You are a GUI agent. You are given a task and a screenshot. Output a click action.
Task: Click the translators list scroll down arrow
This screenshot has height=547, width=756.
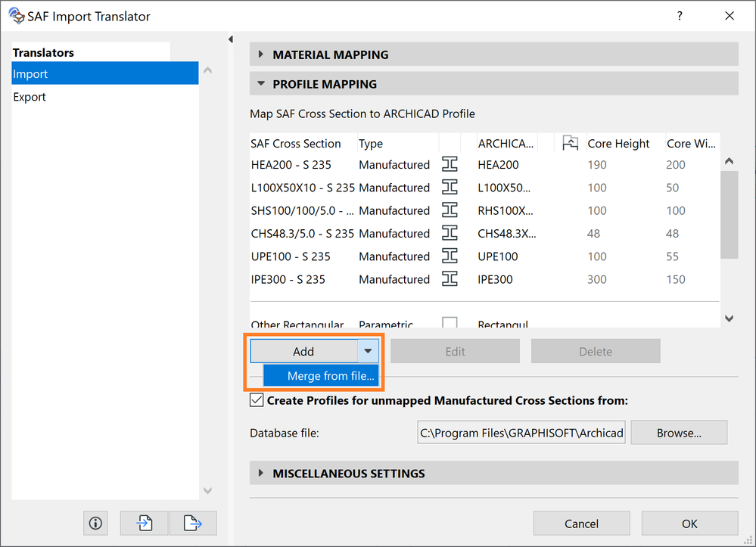(208, 490)
